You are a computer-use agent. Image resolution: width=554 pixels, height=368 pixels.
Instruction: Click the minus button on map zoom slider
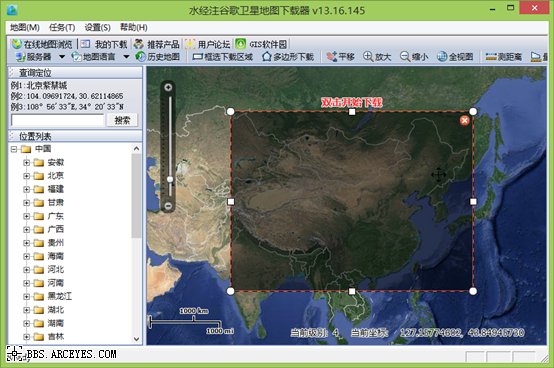click(x=168, y=206)
